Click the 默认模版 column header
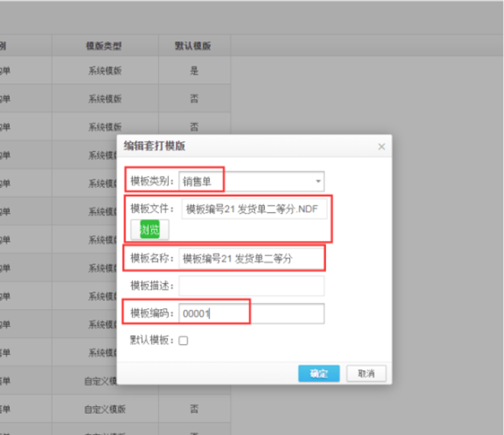This screenshot has height=435, width=504. click(193, 46)
